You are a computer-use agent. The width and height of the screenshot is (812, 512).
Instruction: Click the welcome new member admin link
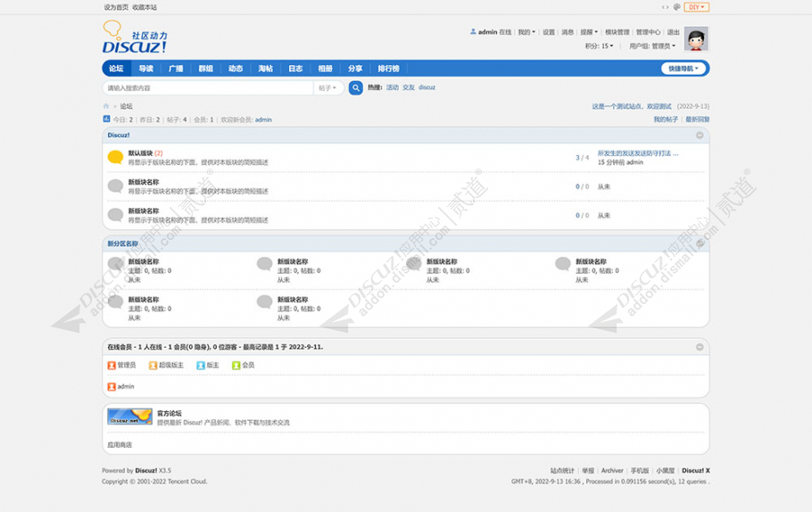pos(263,120)
